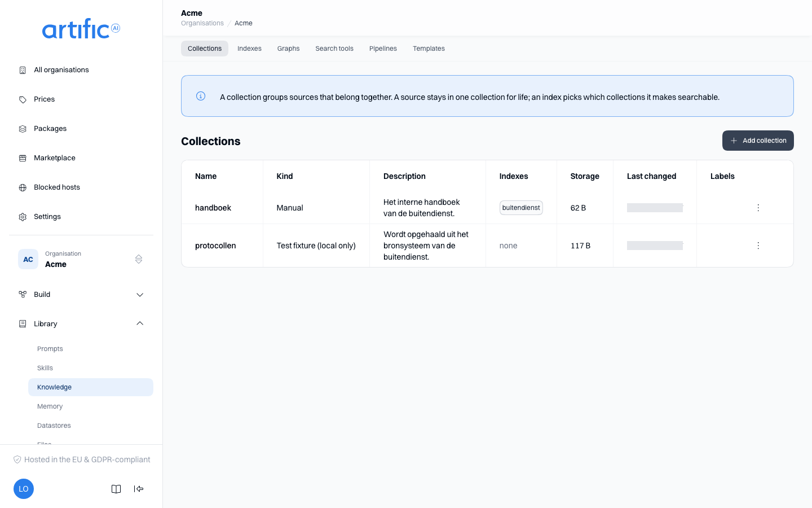Click the Marketplace storefront icon

[x=23, y=158]
